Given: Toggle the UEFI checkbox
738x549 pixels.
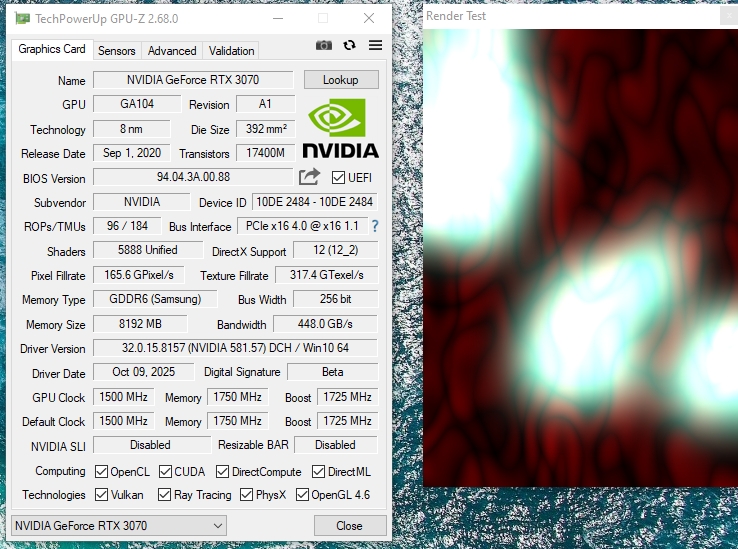Looking at the screenshot, I should point(338,178).
